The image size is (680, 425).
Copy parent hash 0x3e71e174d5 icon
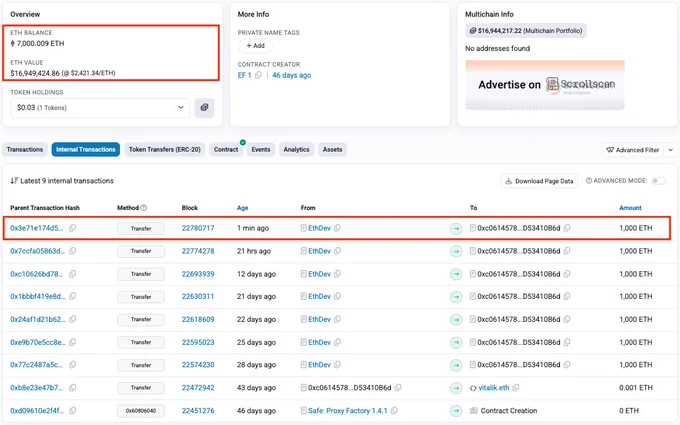coord(72,228)
